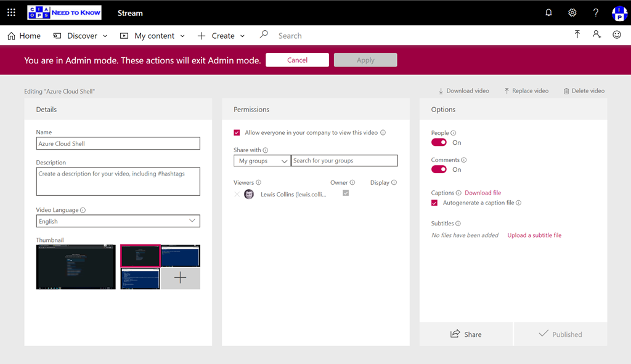Open the Discover menu

[81, 36]
